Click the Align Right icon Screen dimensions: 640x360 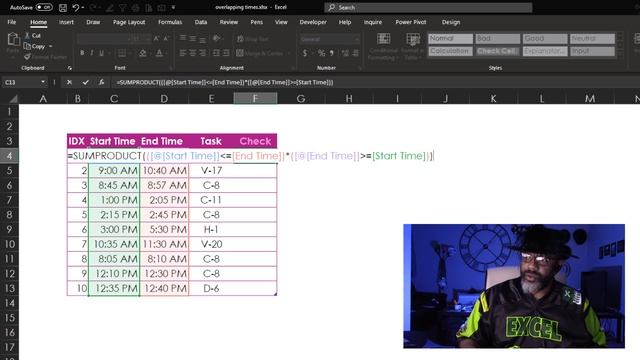[x=202, y=53]
